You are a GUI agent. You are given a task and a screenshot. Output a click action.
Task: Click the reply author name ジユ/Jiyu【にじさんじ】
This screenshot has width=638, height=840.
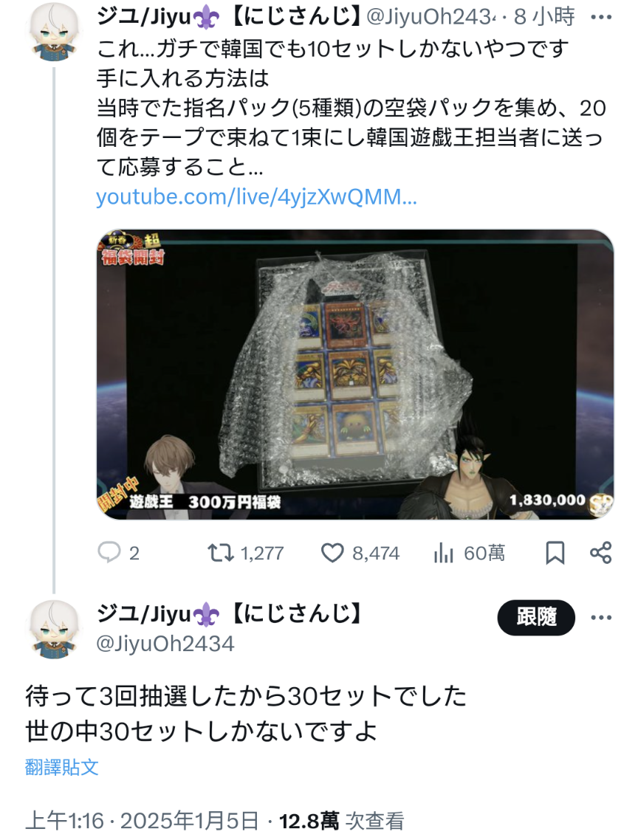[x=230, y=614]
